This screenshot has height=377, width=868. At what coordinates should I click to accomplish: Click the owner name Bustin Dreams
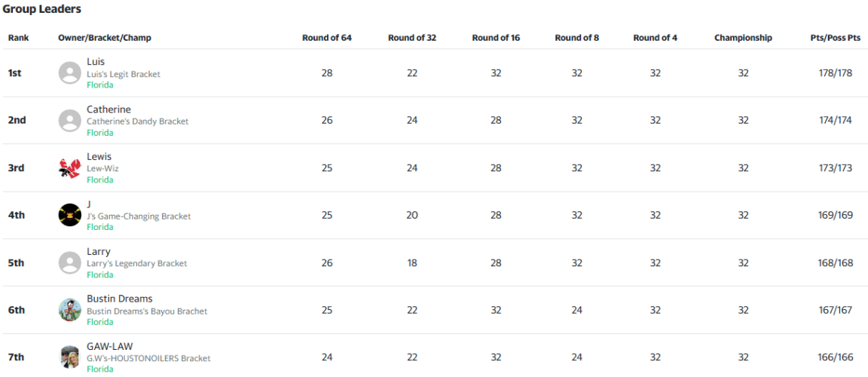pos(120,299)
